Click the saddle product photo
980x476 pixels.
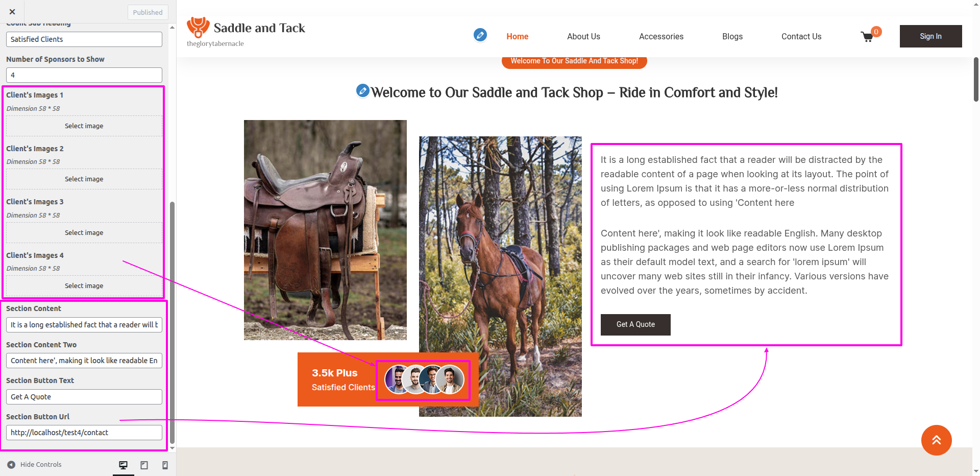[x=325, y=230]
